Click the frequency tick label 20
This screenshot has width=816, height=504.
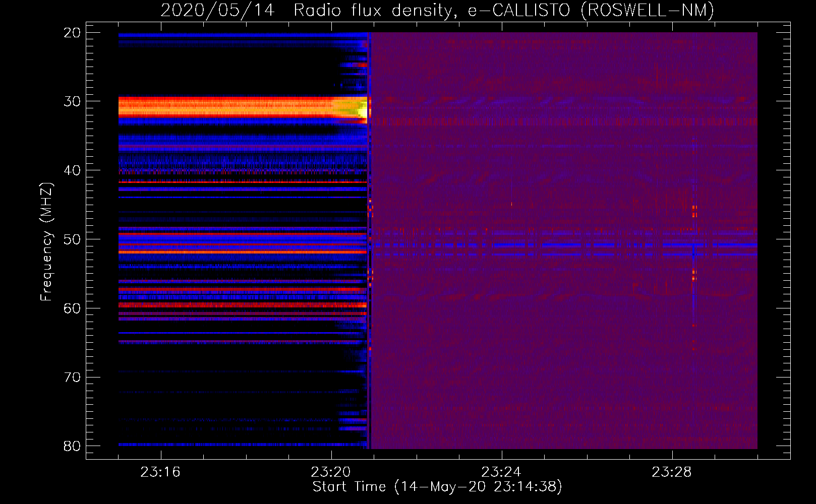(x=72, y=33)
